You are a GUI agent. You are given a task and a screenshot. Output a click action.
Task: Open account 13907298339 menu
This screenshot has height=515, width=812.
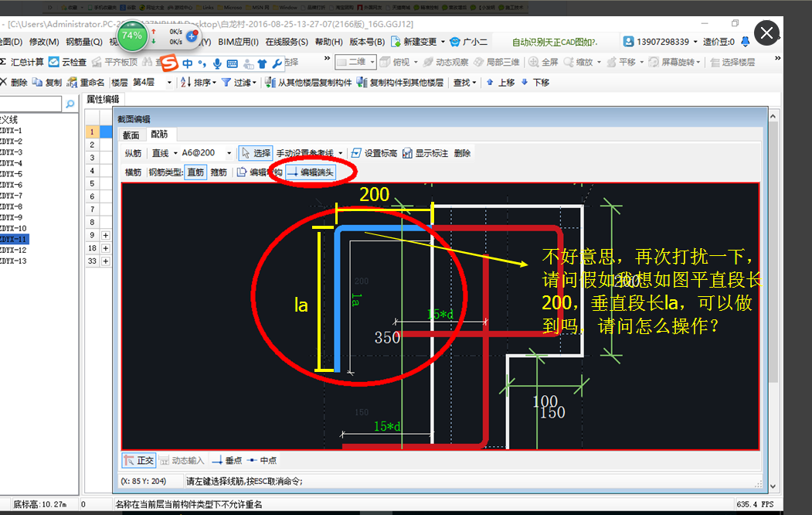tap(661, 42)
